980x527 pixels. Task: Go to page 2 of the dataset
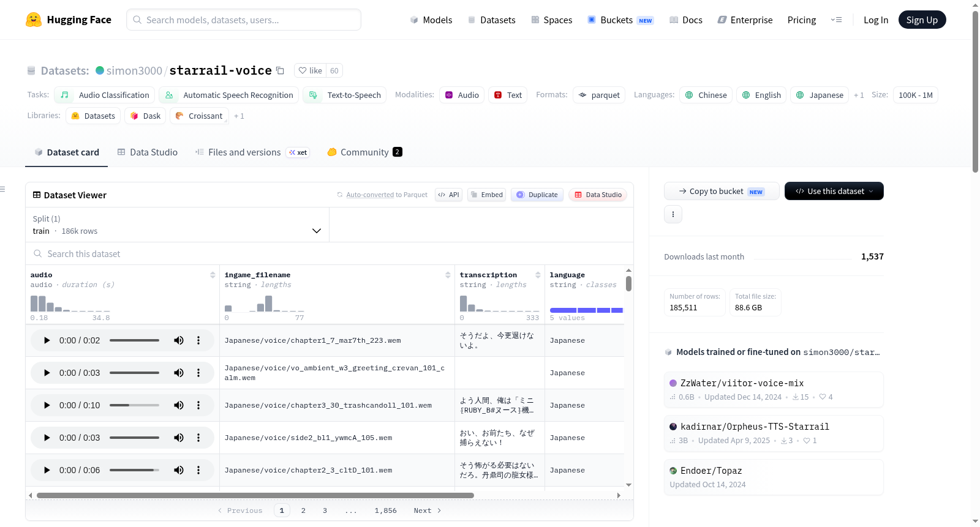[303, 510]
